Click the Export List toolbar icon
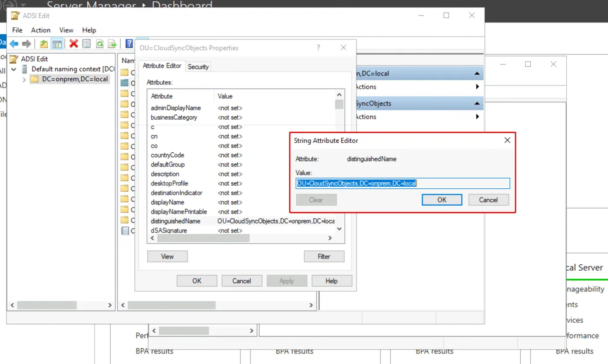The height and width of the screenshot is (364, 608). (112, 43)
